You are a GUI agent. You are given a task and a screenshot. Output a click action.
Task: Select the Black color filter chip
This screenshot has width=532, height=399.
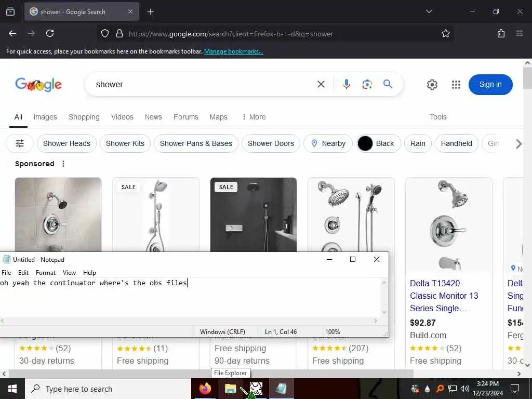point(378,143)
